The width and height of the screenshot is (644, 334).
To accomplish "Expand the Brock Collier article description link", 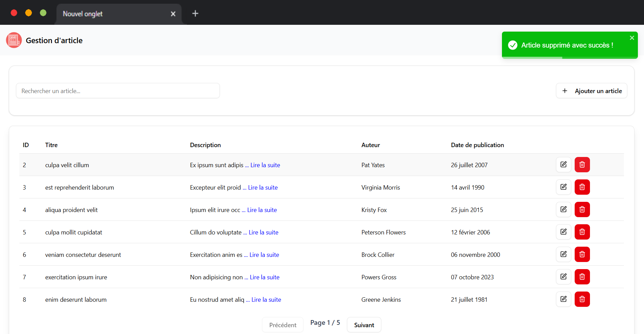I will click(264, 255).
